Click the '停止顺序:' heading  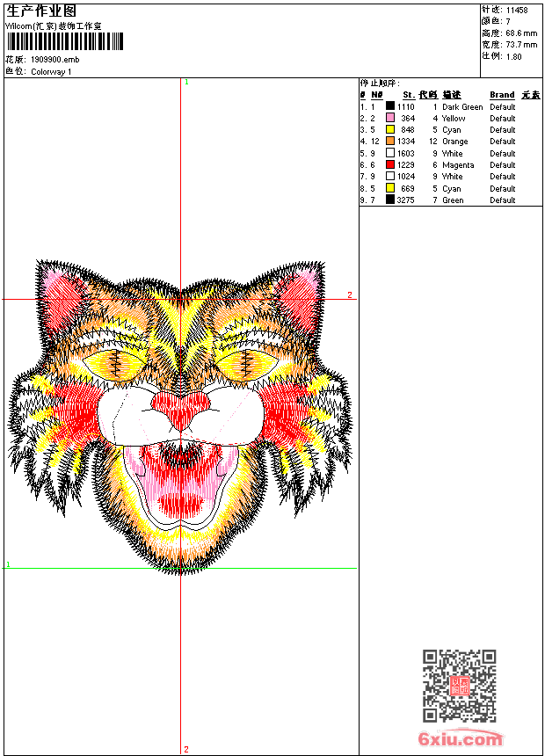(x=380, y=84)
